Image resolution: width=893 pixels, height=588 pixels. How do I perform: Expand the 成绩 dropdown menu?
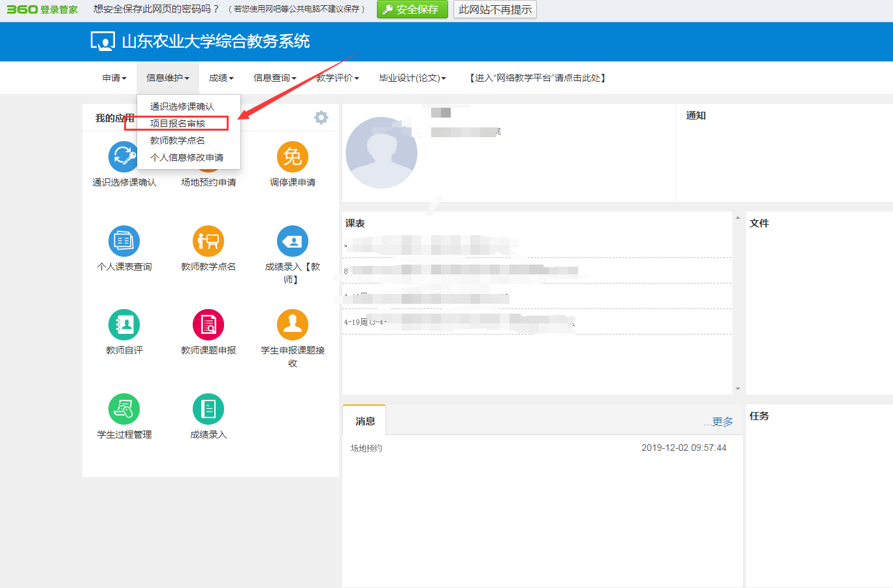tap(221, 78)
